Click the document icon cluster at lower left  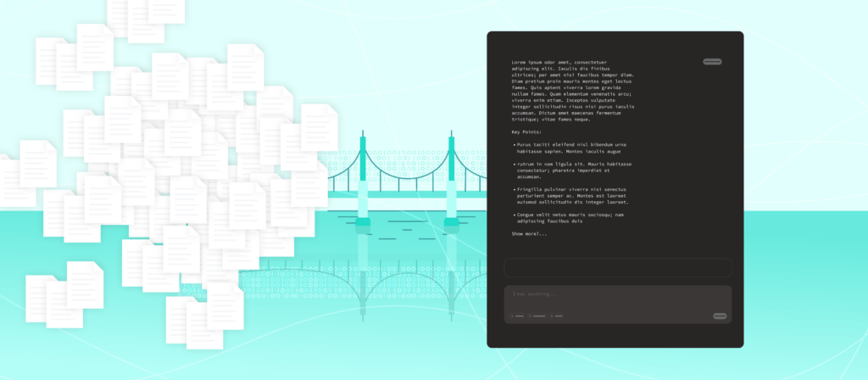[x=64, y=294]
